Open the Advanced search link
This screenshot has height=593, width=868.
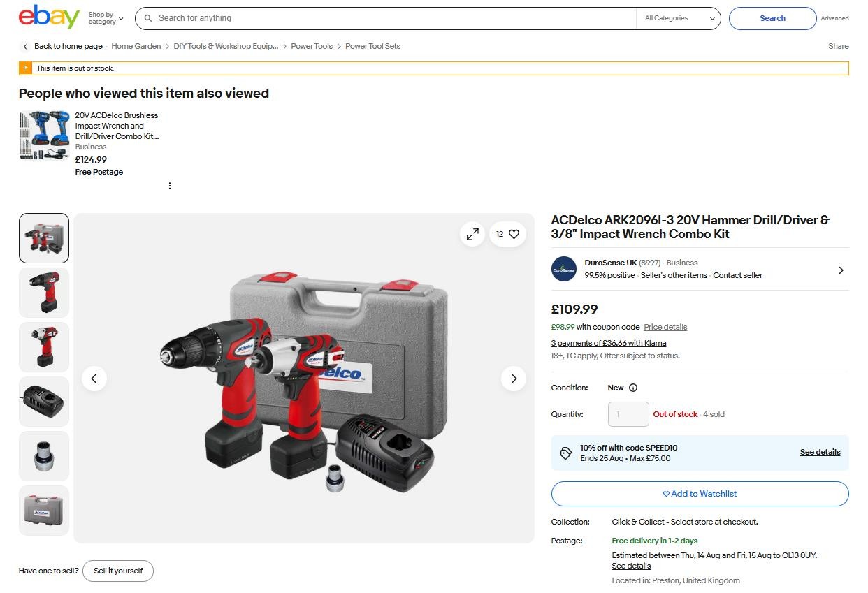click(834, 18)
